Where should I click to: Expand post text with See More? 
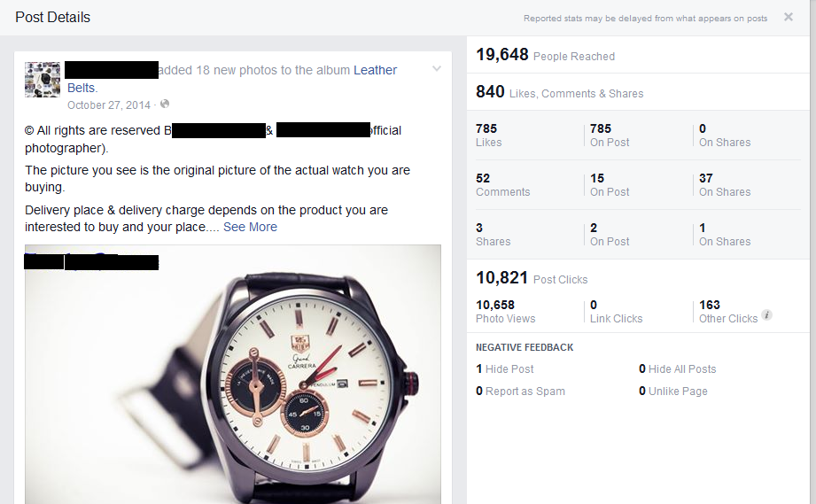[x=250, y=227]
